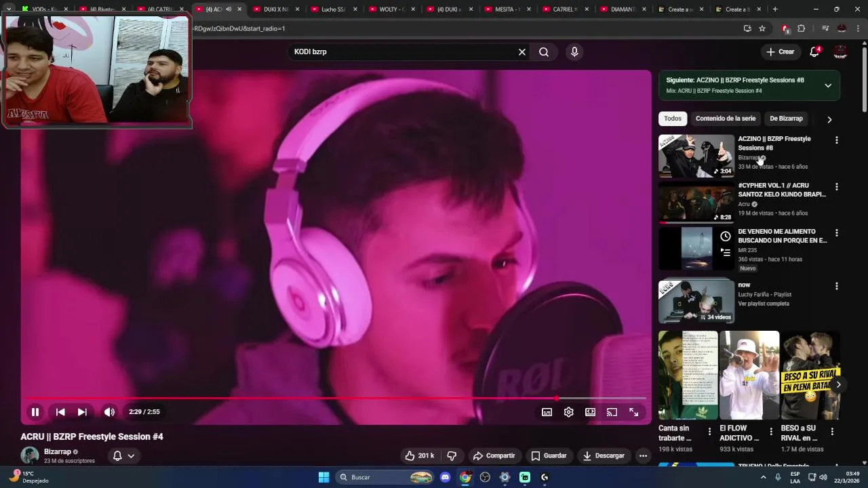Go to the previous video
Image resolution: width=868 pixels, height=488 pixels.
[x=60, y=412]
